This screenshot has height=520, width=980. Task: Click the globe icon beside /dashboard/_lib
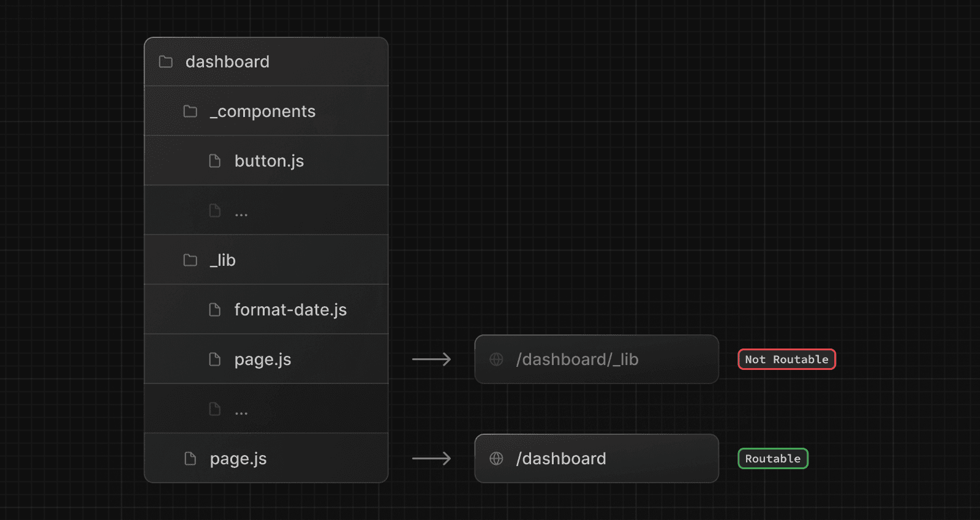point(496,360)
